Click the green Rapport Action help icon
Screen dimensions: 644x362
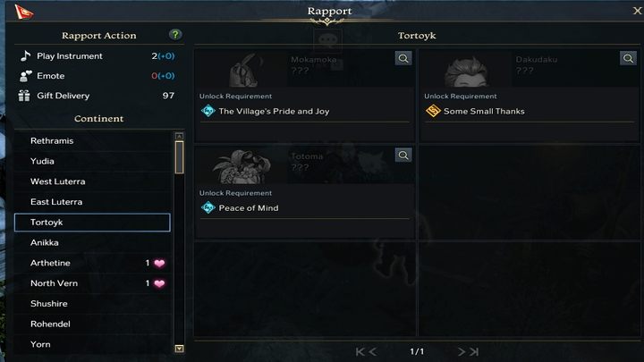(x=175, y=35)
